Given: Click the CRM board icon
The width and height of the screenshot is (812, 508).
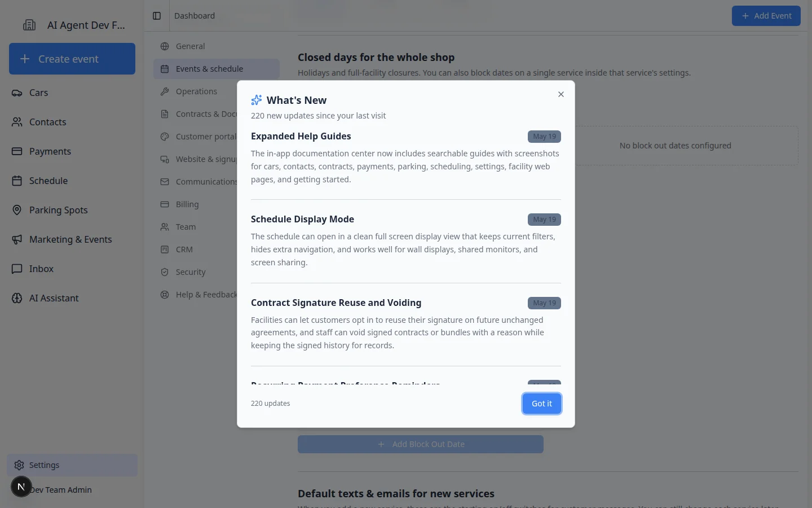Looking at the screenshot, I should (x=165, y=249).
